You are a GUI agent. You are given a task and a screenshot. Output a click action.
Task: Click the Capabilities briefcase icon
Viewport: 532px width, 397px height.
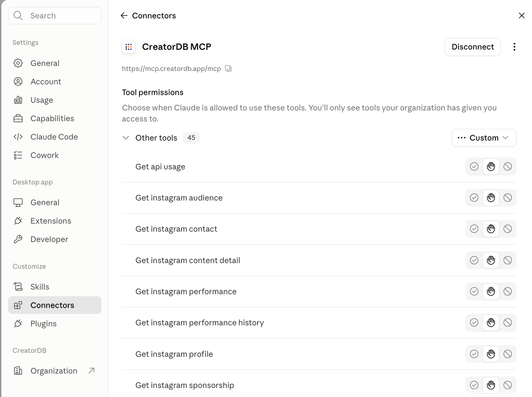coord(18,118)
